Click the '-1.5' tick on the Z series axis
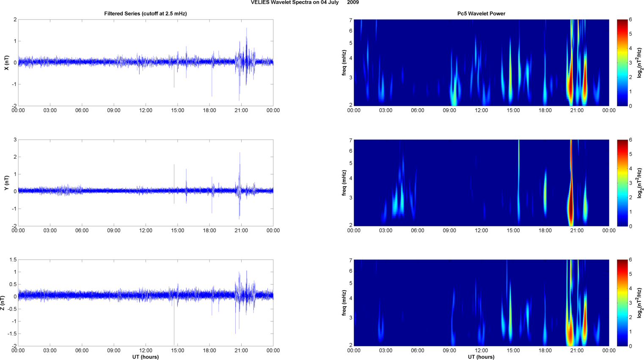Image resolution: width=644 pixels, height=360 pixels. 12,334
